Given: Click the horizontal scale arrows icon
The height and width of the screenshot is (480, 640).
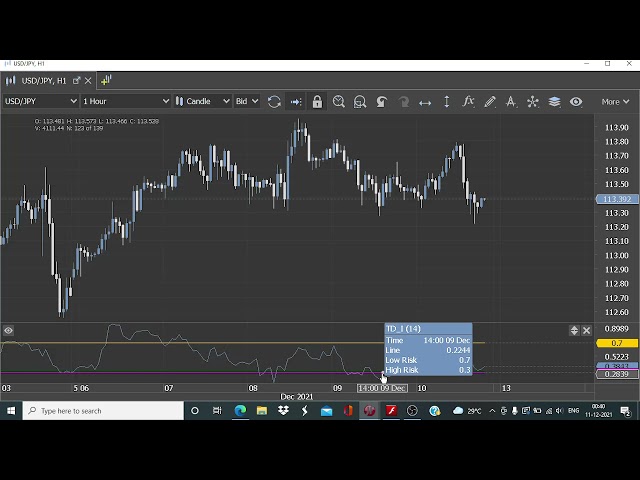Looking at the screenshot, I should tap(425, 101).
